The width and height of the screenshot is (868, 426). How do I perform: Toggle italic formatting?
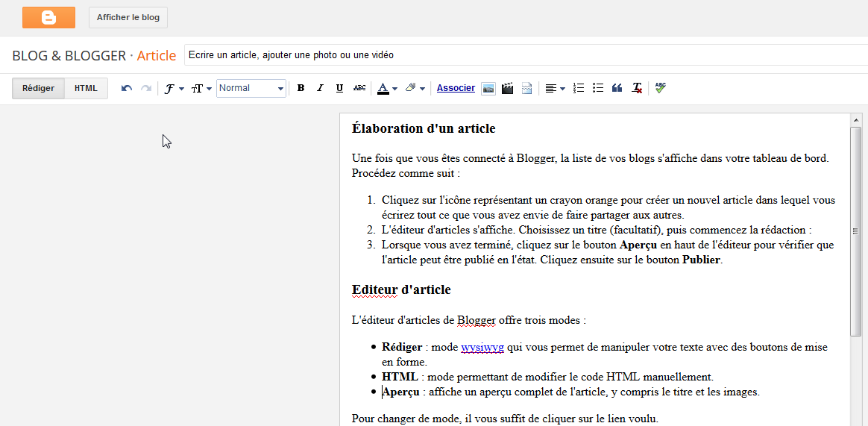[320, 88]
